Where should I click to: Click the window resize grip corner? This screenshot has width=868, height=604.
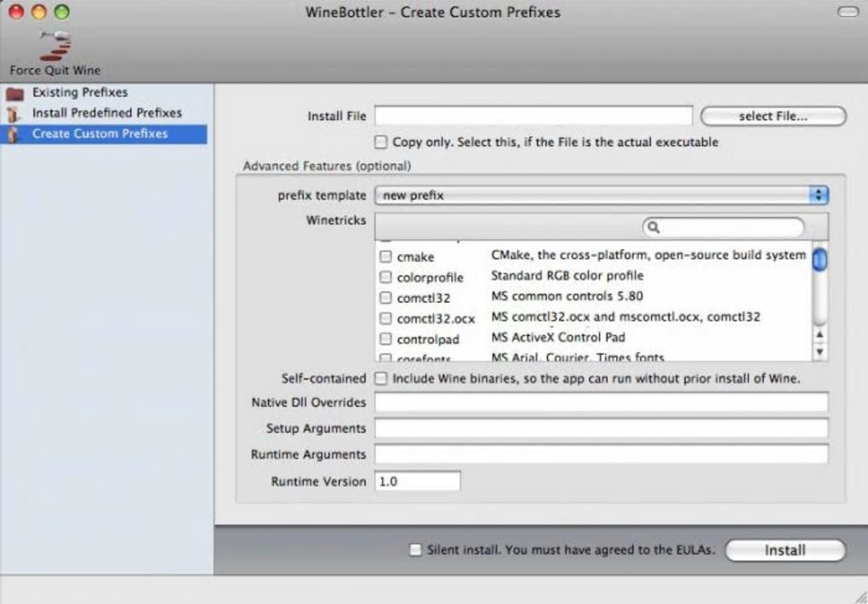click(x=859, y=595)
